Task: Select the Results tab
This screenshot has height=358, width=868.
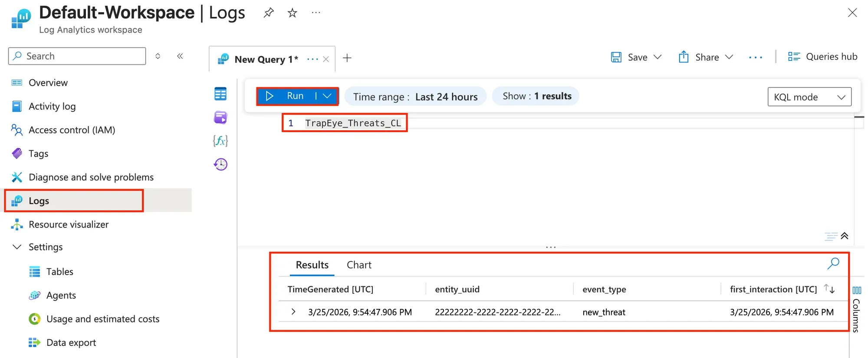Action: pyautogui.click(x=312, y=265)
